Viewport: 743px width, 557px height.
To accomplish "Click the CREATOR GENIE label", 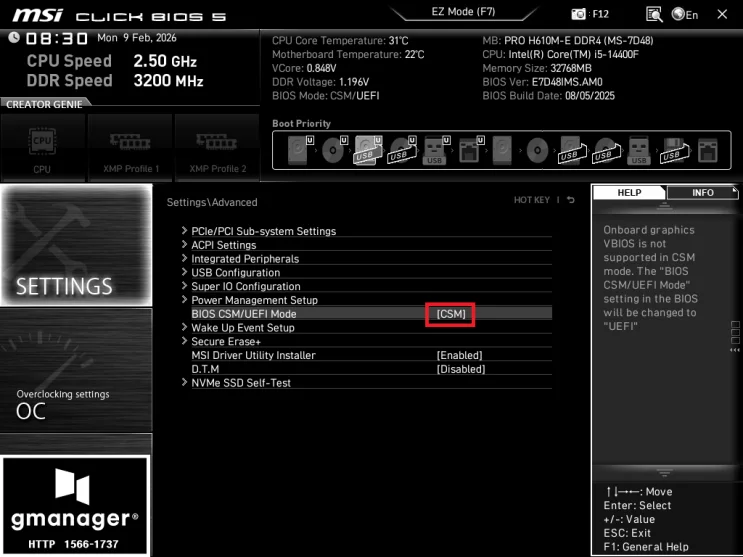I will [44, 104].
